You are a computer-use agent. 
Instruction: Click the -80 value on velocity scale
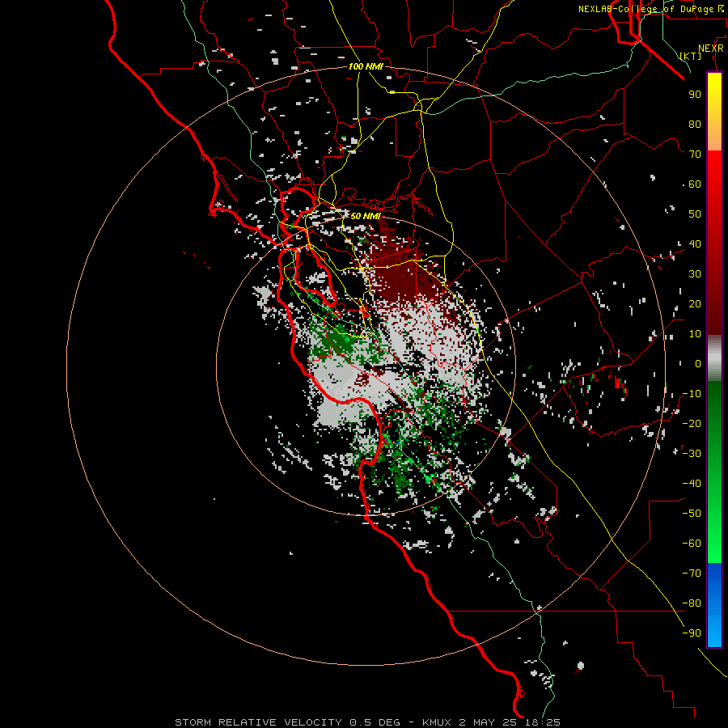pos(692,603)
